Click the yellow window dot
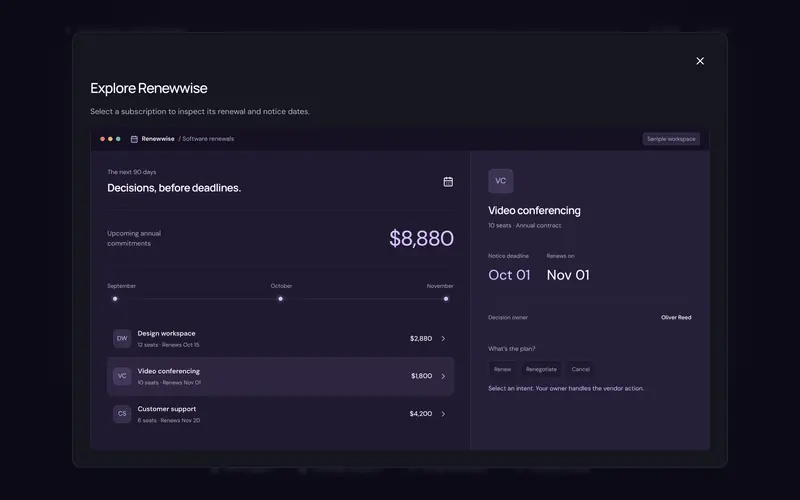 click(x=110, y=139)
